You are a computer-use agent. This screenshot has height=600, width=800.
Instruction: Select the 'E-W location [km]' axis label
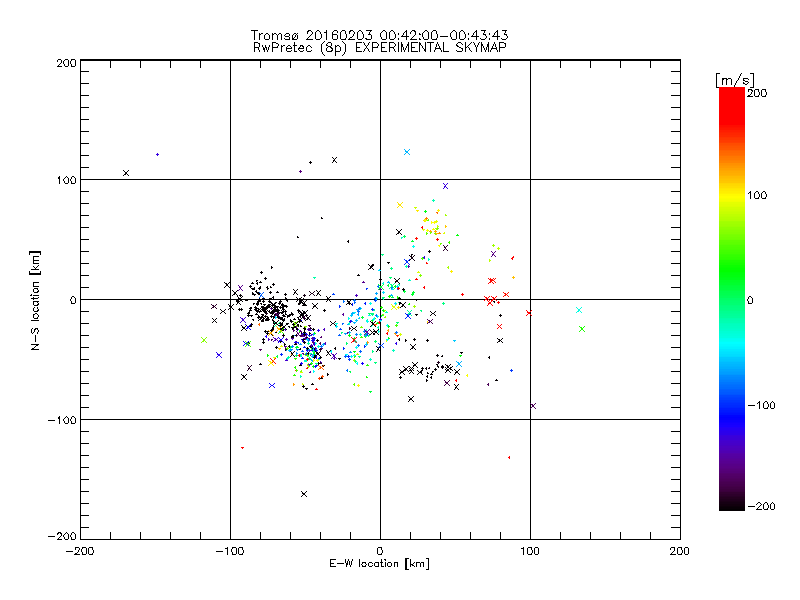coord(379,563)
